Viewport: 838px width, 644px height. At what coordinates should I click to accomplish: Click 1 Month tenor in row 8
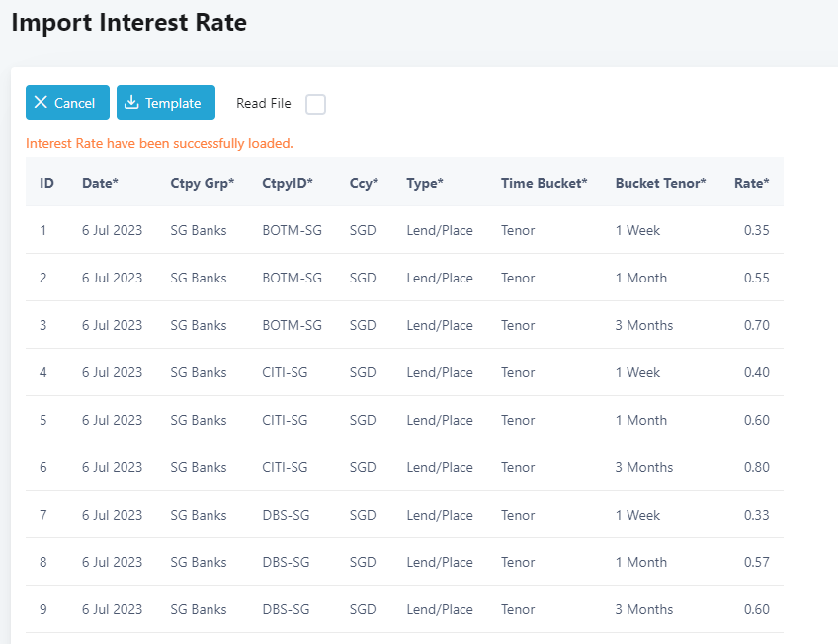[640, 562]
